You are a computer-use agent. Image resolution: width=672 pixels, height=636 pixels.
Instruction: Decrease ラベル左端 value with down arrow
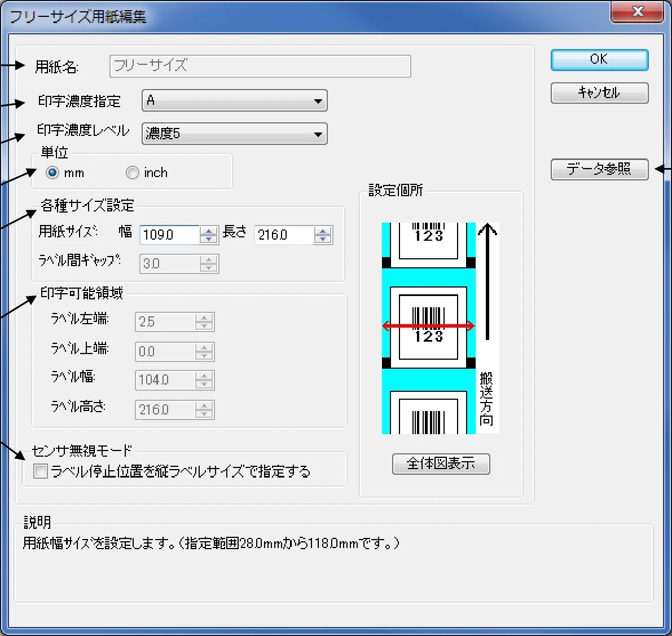coord(204,326)
